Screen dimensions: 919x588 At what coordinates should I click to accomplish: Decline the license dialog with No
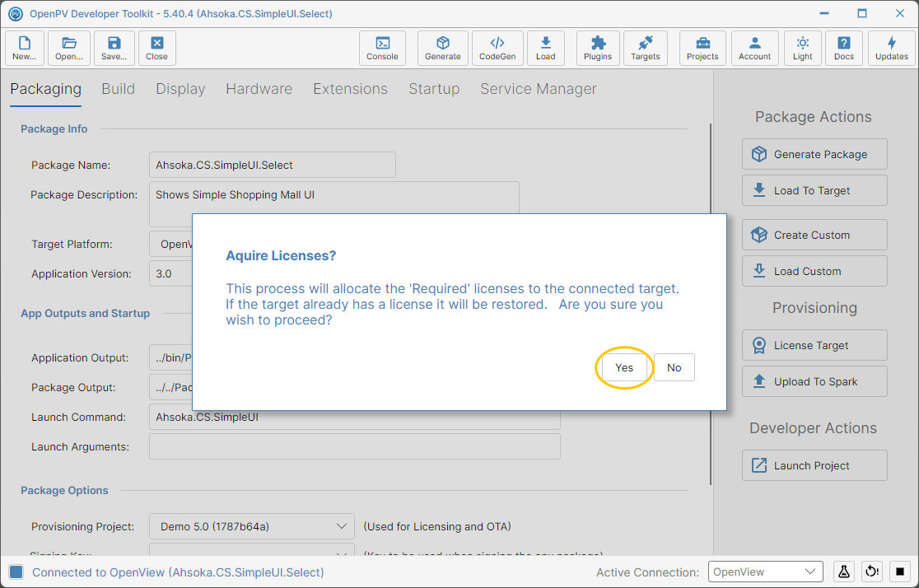pyautogui.click(x=674, y=367)
